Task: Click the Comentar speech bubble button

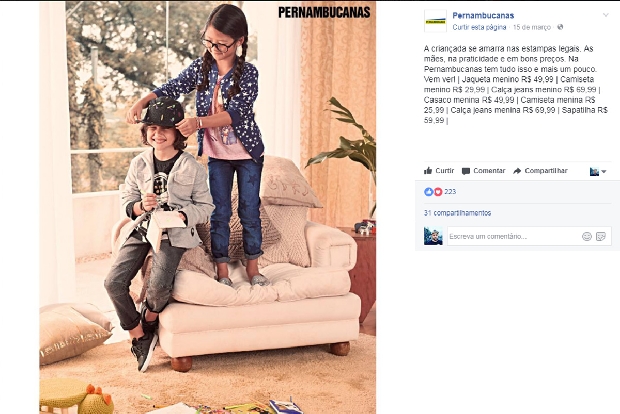Action: 484,171
